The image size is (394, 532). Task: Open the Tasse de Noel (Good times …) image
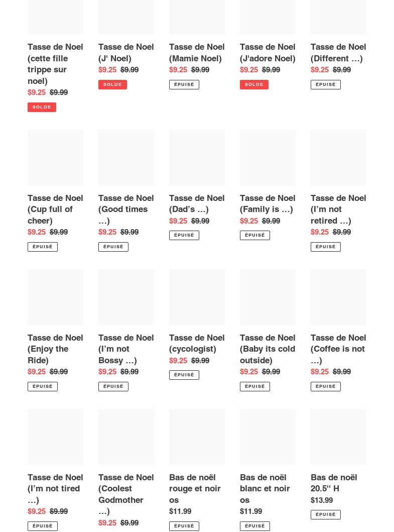click(x=126, y=157)
